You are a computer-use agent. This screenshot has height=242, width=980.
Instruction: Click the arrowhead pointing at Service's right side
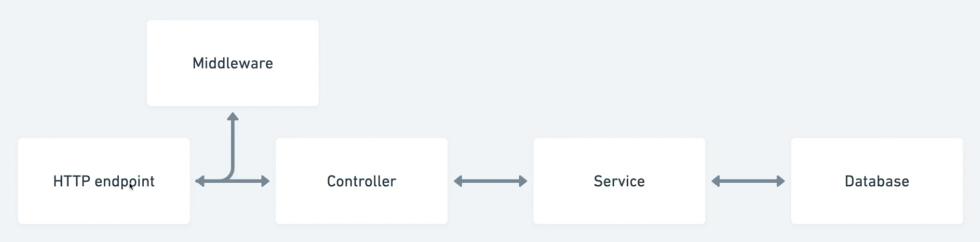coord(716,181)
